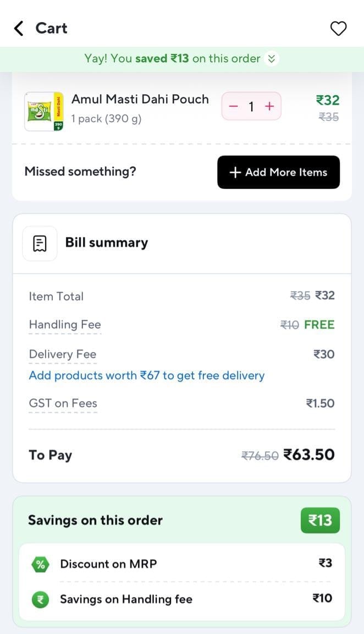Expand the savings banner chevron
Screen dimensions: 364x634
272,59
